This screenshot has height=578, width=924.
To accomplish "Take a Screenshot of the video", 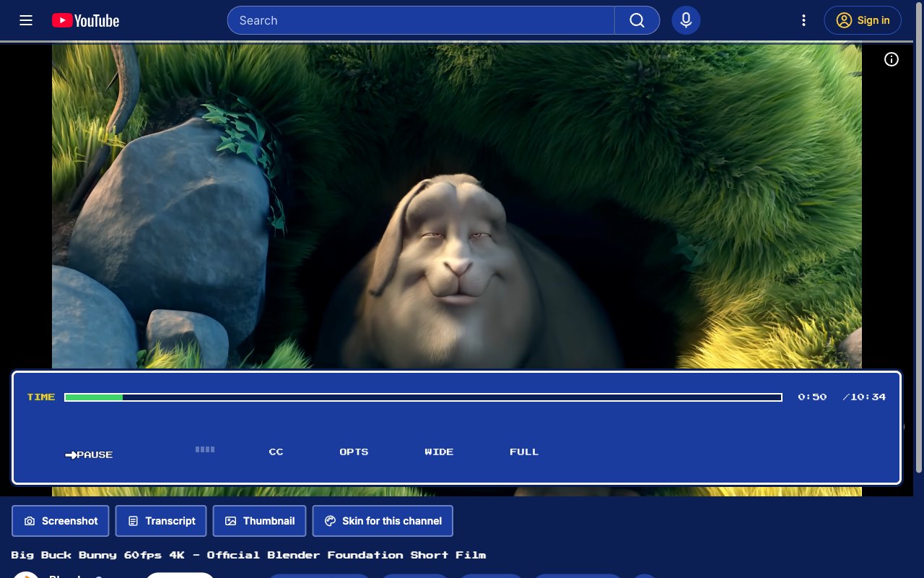I will [x=61, y=521].
